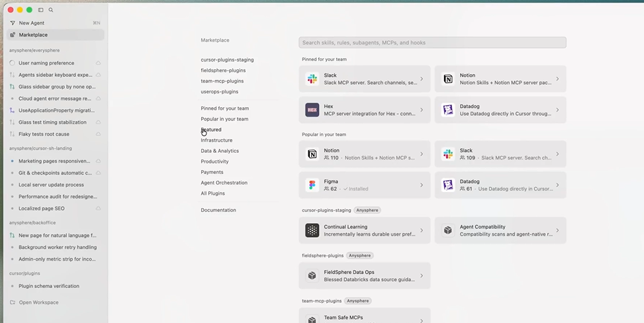Open the Data & Analytics category
This screenshot has width=644, height=323.
220,151
